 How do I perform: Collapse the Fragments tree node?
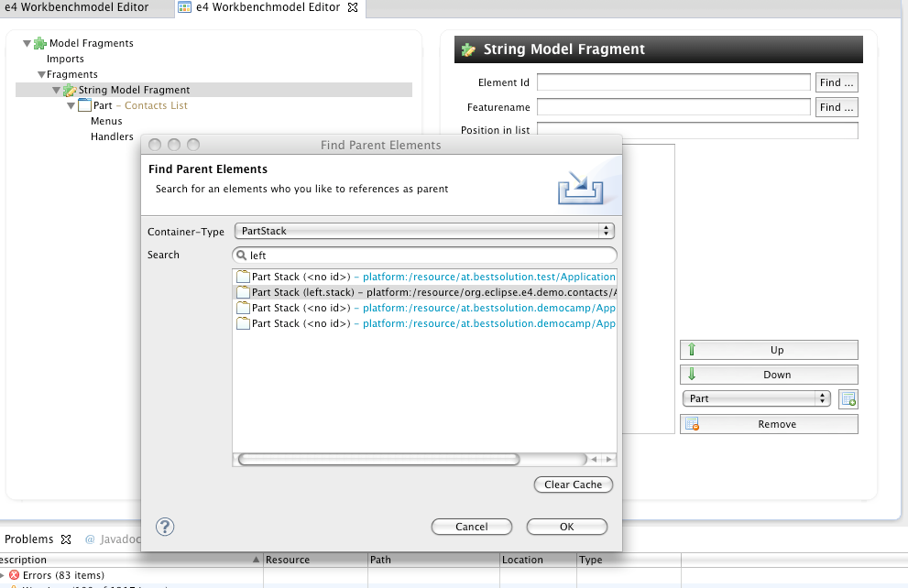point(41,74)
